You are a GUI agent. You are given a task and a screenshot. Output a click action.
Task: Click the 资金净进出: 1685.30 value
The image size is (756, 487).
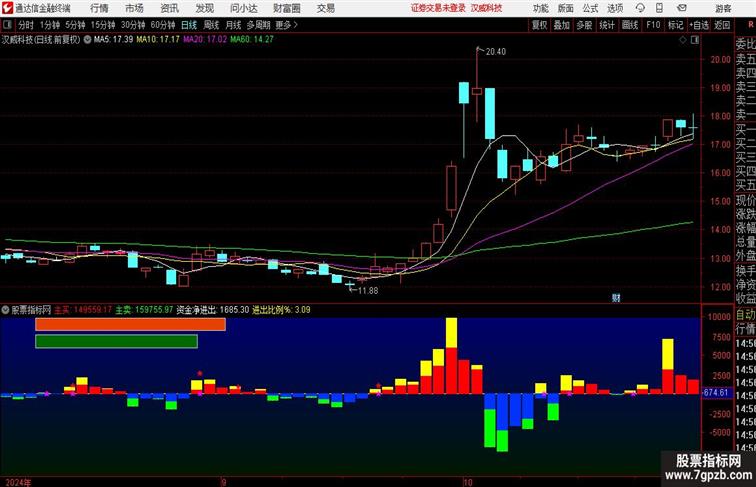(213, 310)
